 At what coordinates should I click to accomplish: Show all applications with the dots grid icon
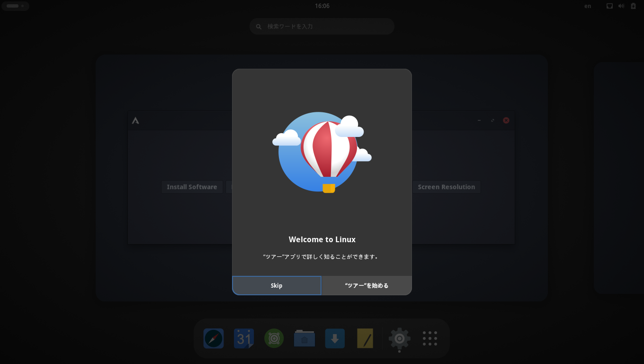430,338
